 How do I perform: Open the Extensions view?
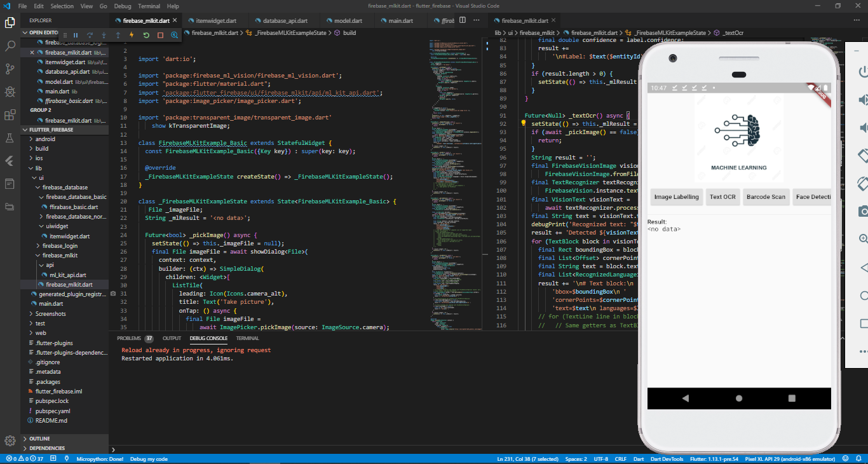click(10, 115)
